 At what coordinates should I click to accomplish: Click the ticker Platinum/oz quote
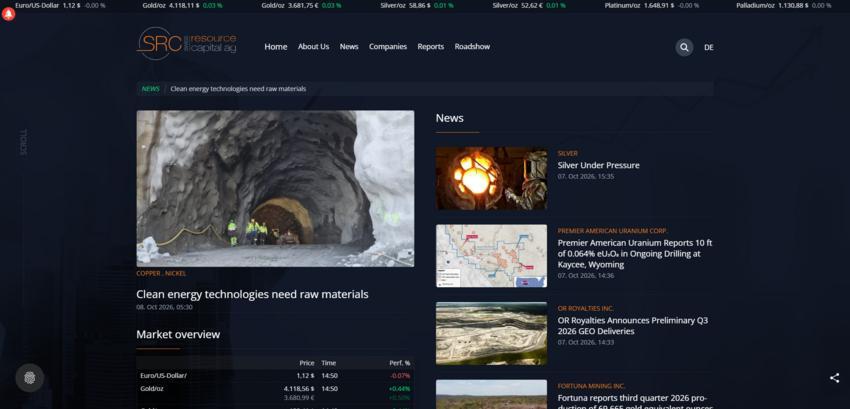coord(652,5)
